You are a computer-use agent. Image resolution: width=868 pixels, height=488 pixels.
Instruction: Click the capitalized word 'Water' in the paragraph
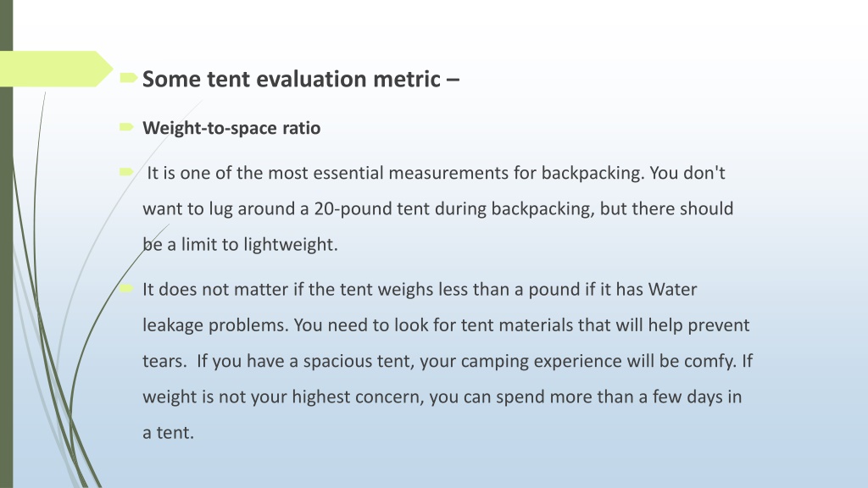pyautogui.click(x=672, y=290)
